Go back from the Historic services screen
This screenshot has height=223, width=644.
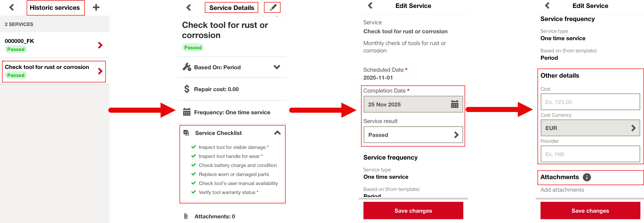[11, 8]
